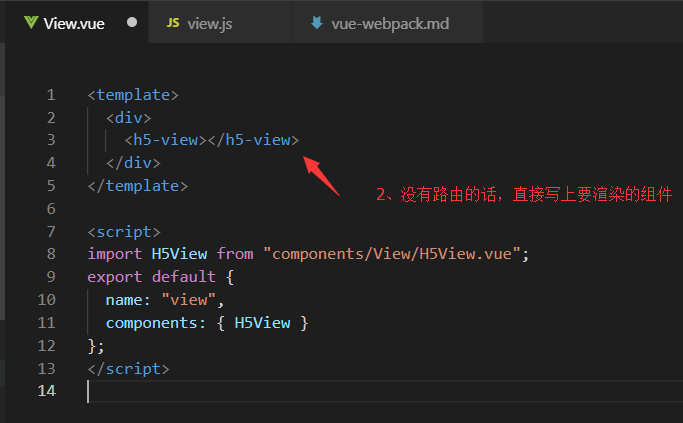
Task: Click the export keyword on line 9
Action: pos(115,277)
